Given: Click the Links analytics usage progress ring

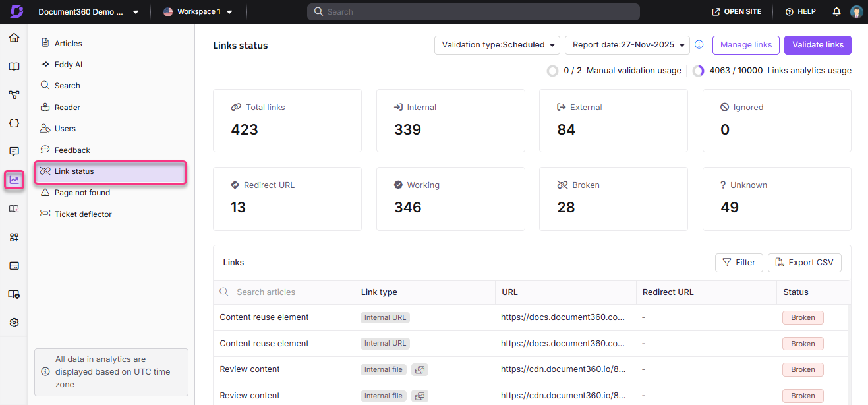Looking at the screenshot, I should coord(697,71).
